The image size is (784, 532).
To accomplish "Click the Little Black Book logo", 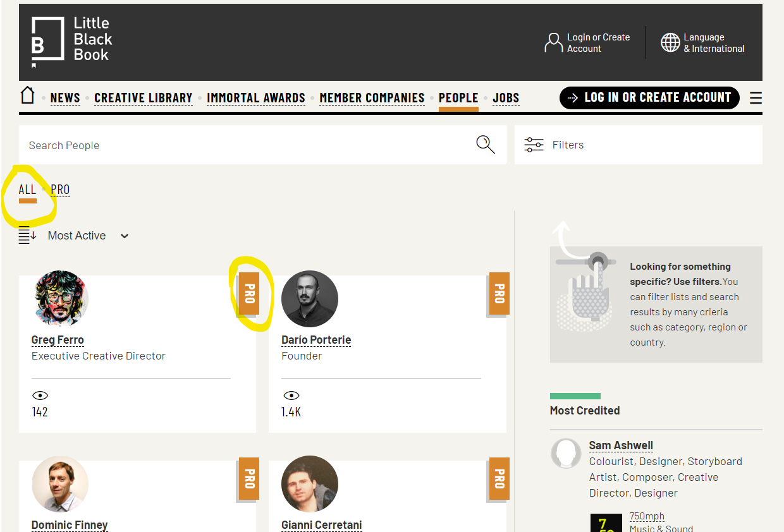I will point(71,42).
